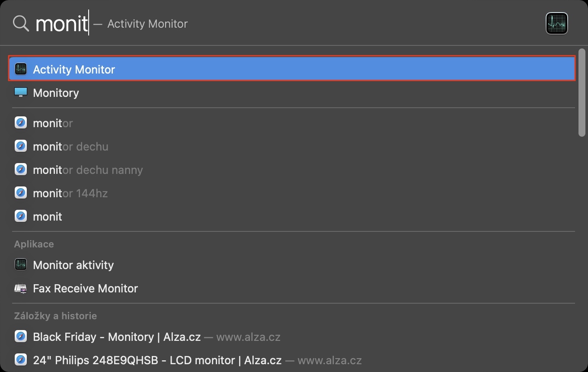This screenshot has height=372, width=588.
Task: Click the magnifying glass search icon
Action: [21, 23]
